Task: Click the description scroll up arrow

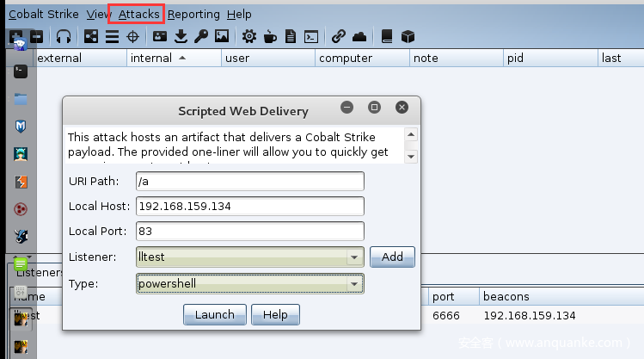Action: coord(411,134)
